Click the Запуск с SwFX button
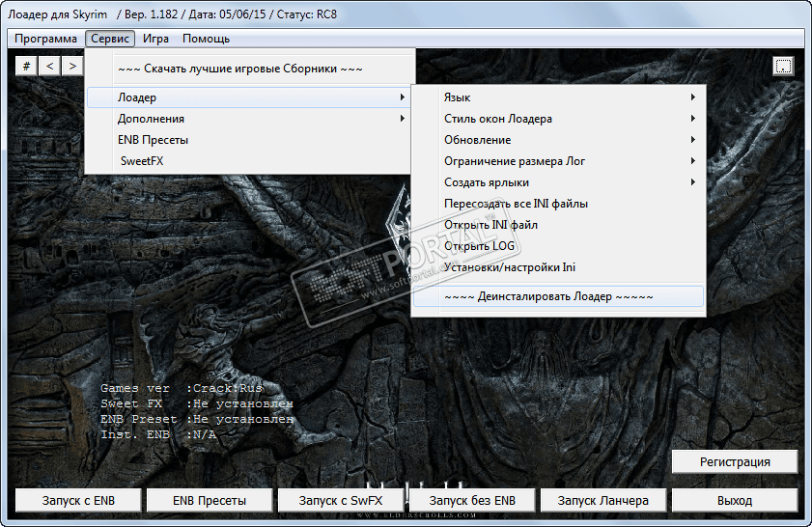 click(340, 501)
